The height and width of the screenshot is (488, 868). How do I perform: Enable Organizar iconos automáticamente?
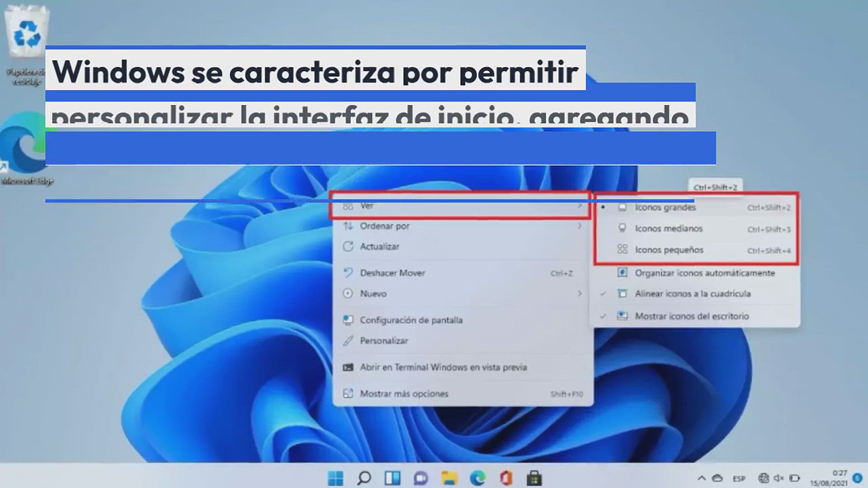click(704, 273)
